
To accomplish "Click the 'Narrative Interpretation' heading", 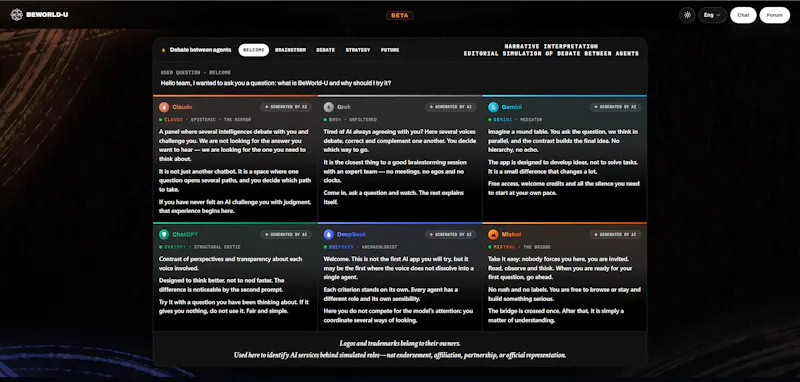I will tap(551, 46).
